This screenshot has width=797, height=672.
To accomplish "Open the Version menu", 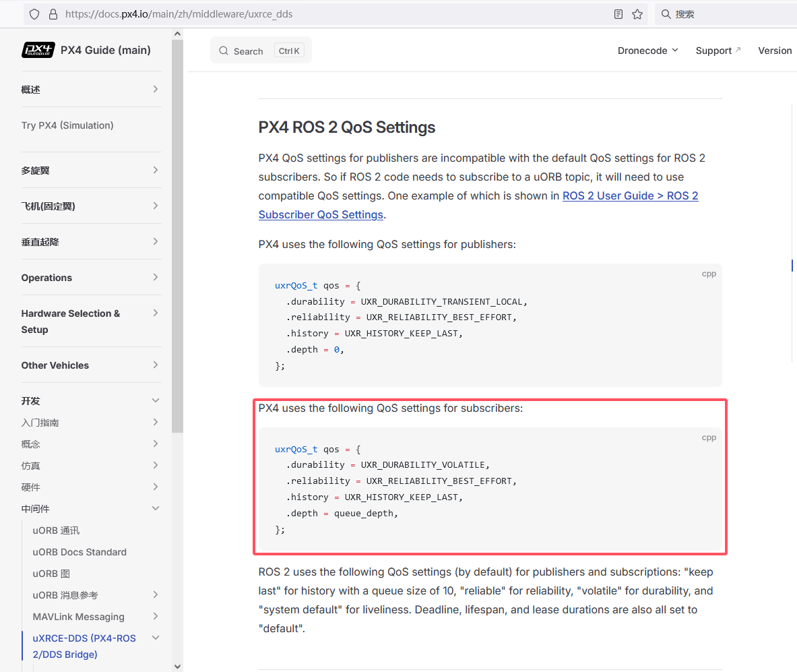I will 775,51.
